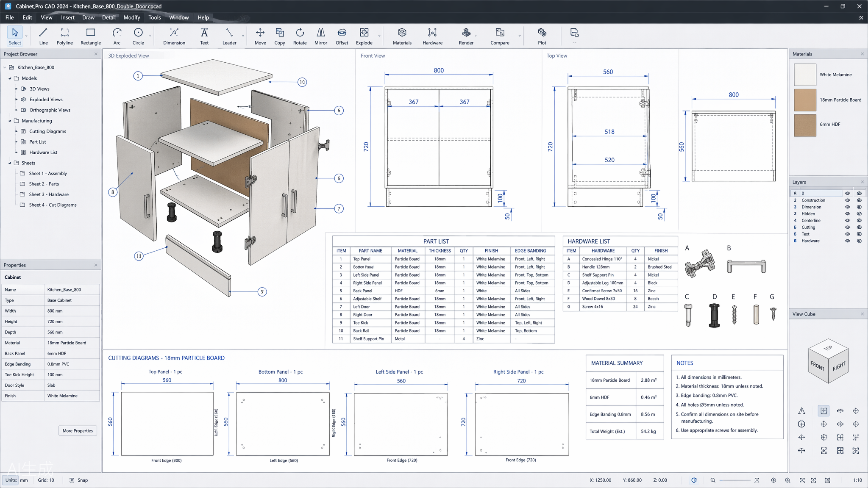Image resolution: width=868 pixels, height=488 pixels.
Task: Open the Modify menu
Action: (x=132, y=17)
